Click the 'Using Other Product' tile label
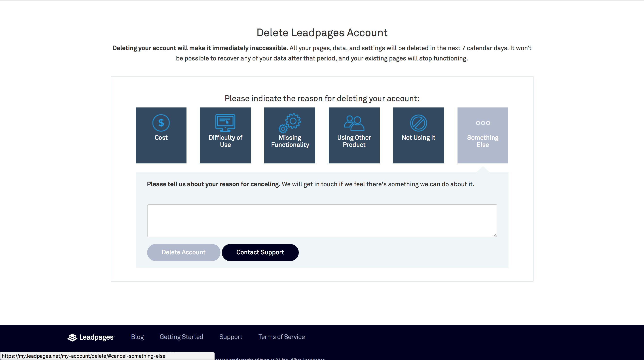644x360 pixels. (354, 141)
